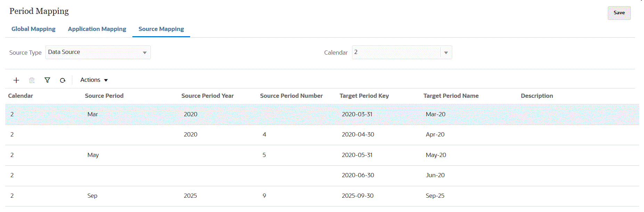Click source period number 5 cell
Viewport: 644px width, 212px height.
click(264, 155)
